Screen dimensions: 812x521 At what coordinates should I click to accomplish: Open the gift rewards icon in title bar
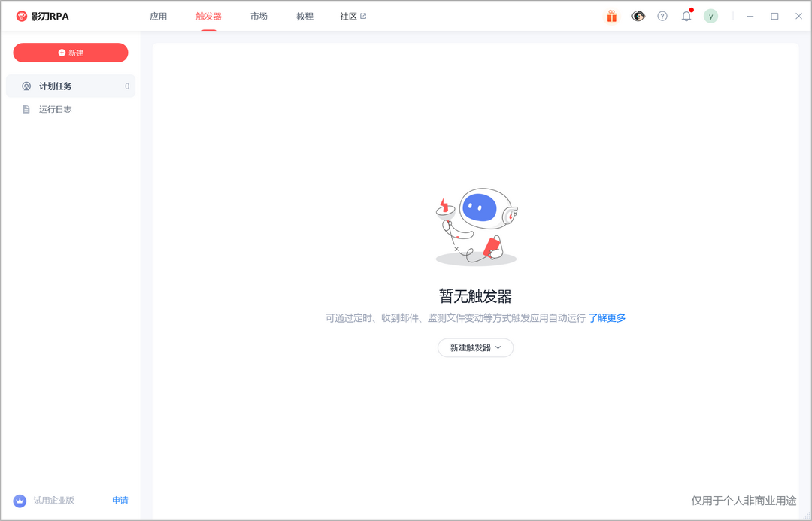pyautogui.click(x=611, y=15)
